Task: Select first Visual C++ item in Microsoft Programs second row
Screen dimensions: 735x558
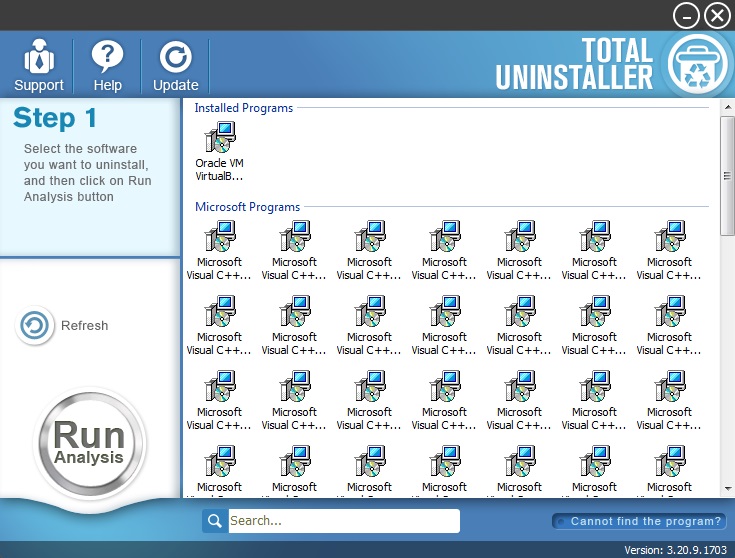Action: pyautogui.click(x=219, y=325)
